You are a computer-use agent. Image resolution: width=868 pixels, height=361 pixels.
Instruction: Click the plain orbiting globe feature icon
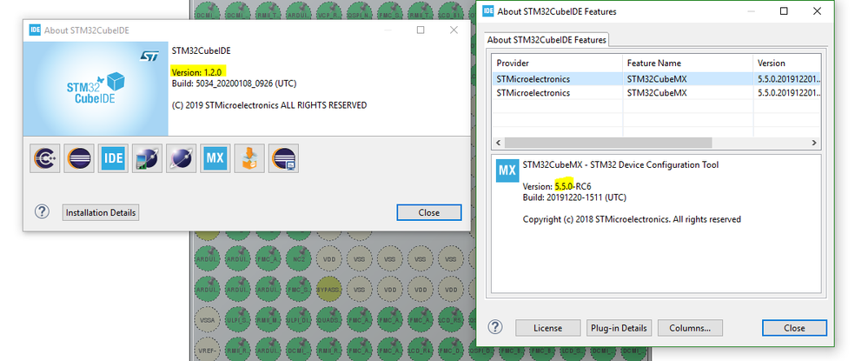pos(182,158)
